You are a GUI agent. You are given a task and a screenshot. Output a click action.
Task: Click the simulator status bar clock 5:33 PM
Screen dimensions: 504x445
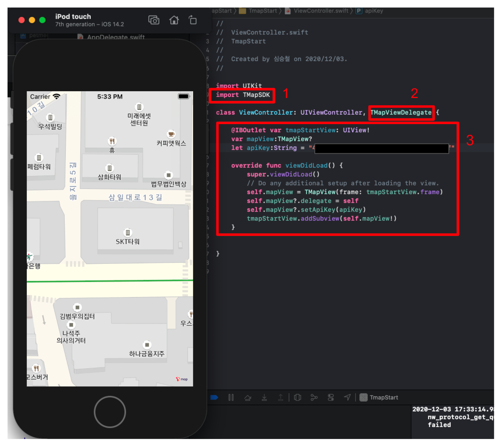(110, 96)
